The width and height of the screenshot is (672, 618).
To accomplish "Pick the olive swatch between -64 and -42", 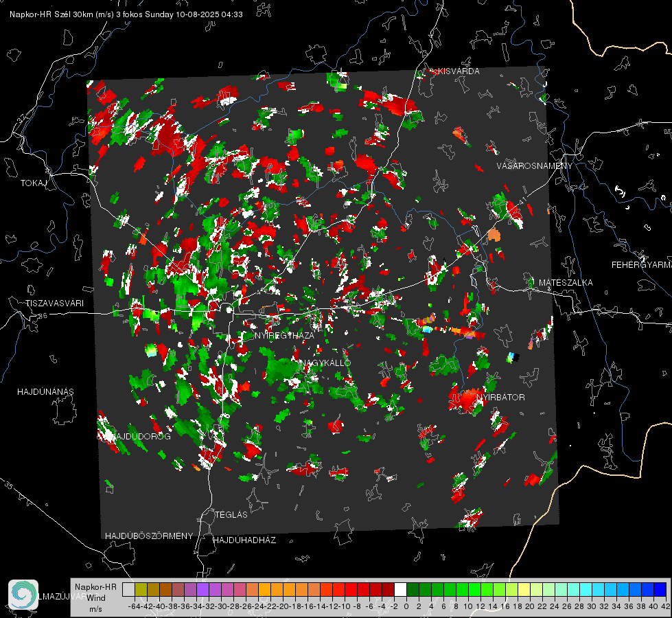I will (141, 590).
